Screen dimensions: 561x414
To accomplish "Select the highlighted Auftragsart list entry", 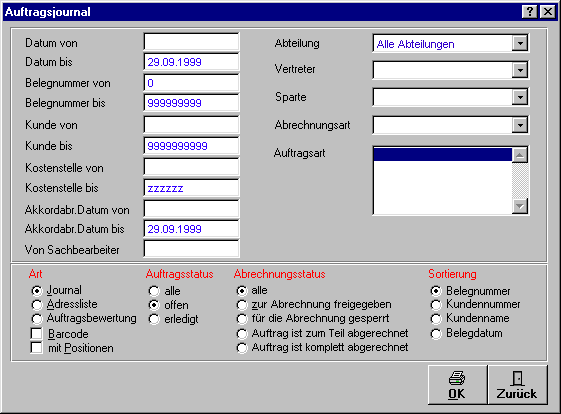I will [x=443, y=155].
